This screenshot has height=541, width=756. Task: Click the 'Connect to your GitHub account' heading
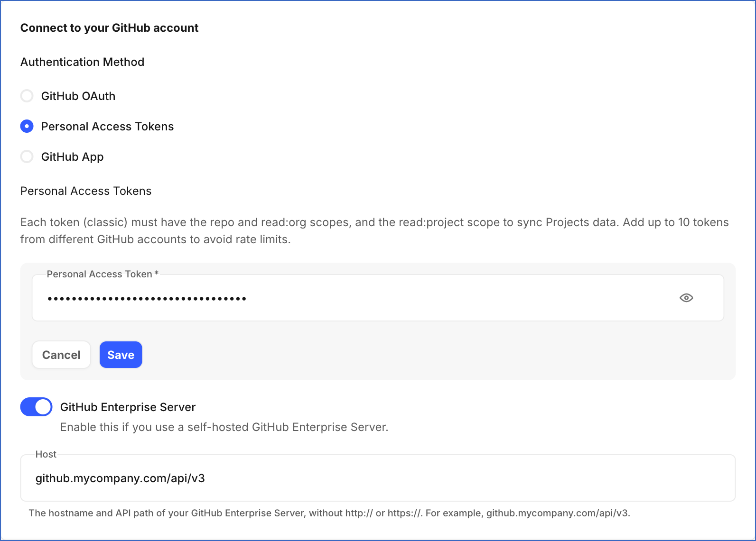[110, 28]
